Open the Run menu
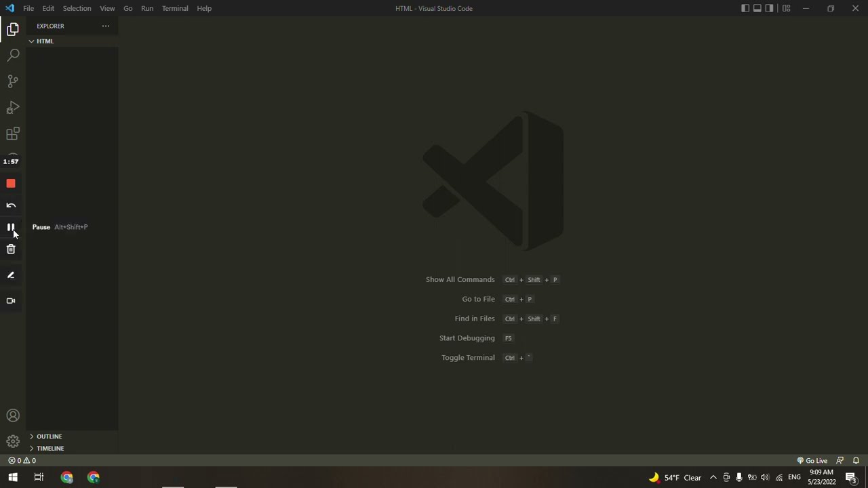This screenshot has height=488, width=868. [x=147, y=8]
